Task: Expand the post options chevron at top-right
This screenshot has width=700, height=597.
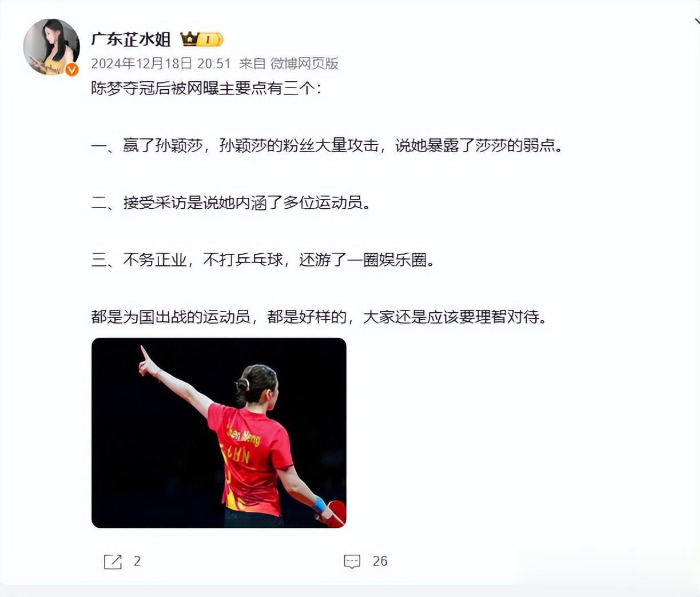Action: (697, 22)
